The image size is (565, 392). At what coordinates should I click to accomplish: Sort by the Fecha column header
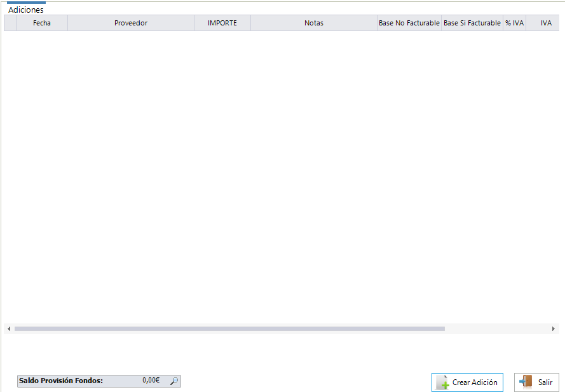click(42, 23)
